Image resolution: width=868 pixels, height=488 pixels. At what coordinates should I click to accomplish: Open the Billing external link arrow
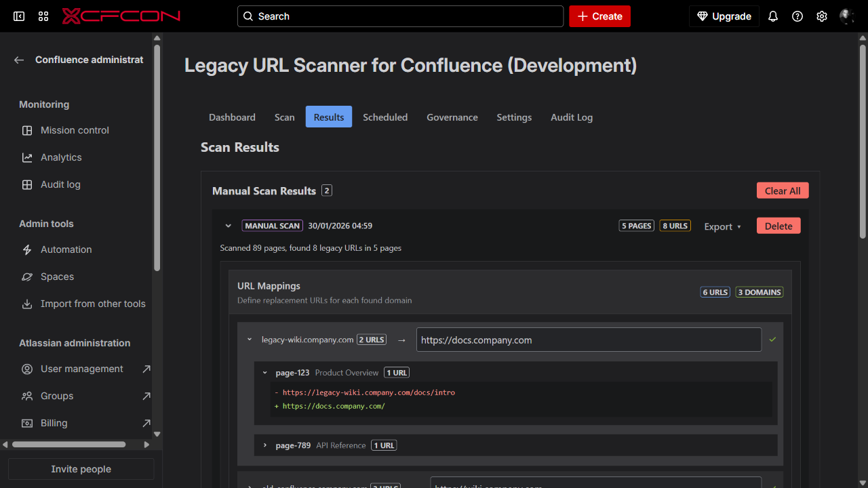[x=146, y=423]
